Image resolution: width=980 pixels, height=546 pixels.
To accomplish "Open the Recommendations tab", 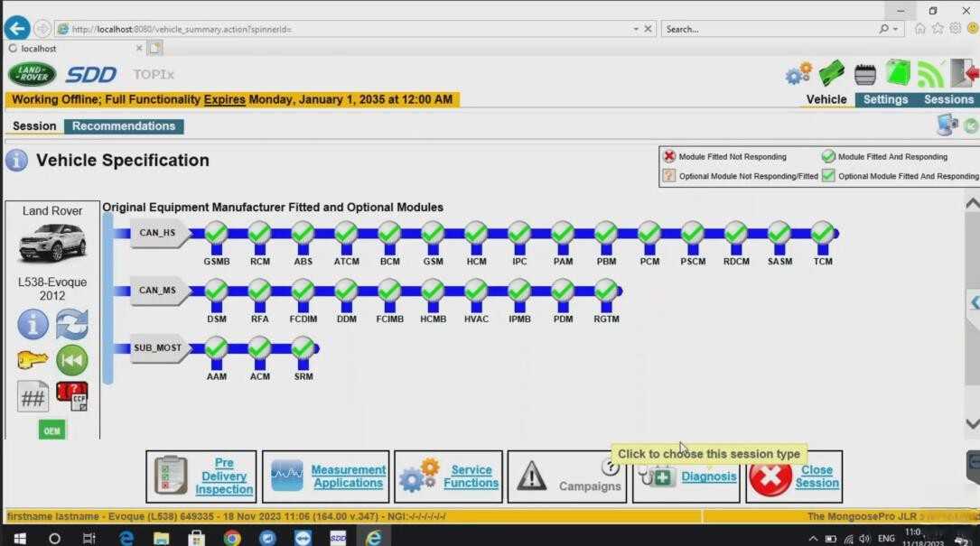I will [124, 126].
